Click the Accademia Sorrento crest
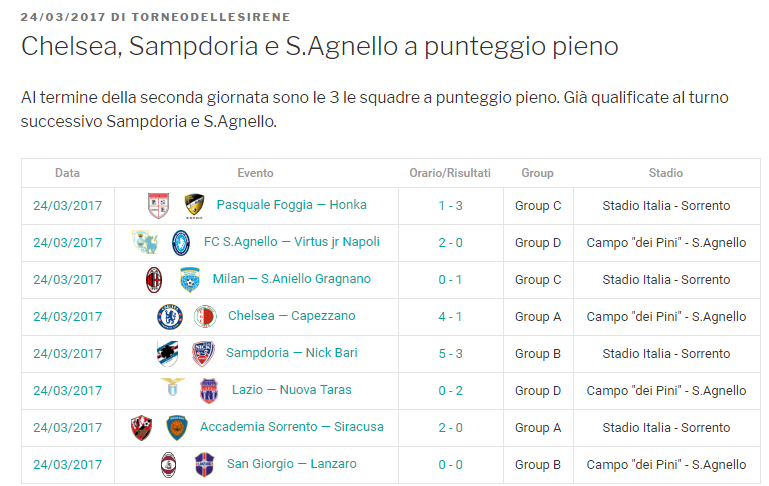769x486 pixels. pos(141,428)
